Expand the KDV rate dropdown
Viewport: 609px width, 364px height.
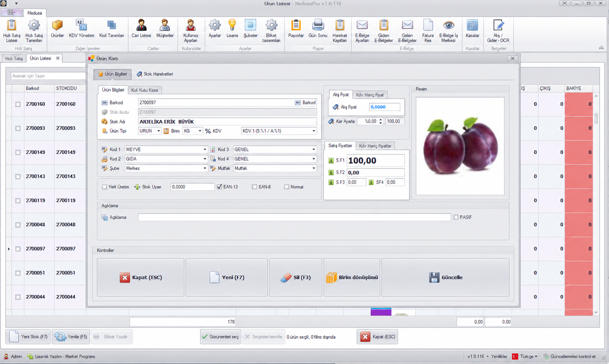(x=314, y=131)
